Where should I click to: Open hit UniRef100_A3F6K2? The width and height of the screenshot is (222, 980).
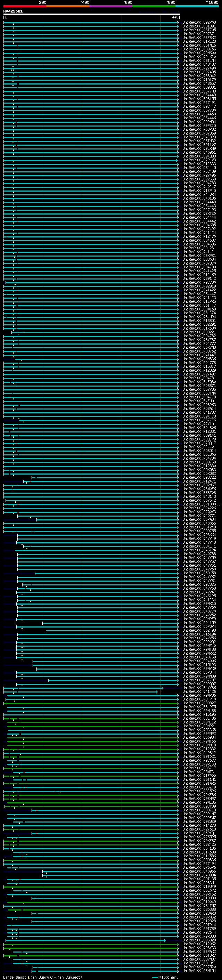pos(199,38)
